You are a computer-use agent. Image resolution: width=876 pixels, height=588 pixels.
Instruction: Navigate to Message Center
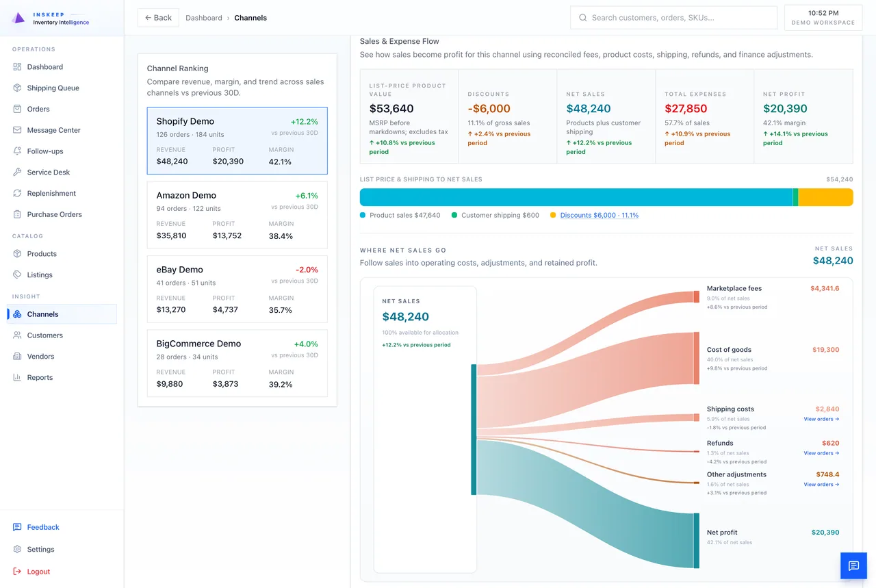click(62, 130)
